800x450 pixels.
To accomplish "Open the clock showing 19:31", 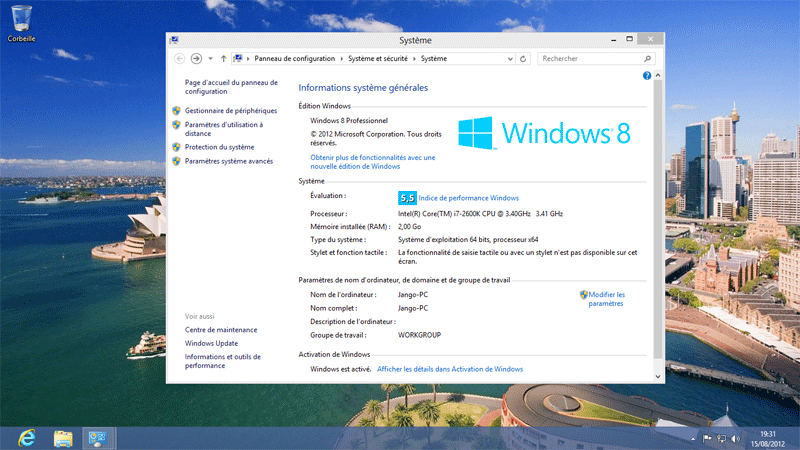I will pyautogui.click(x=767, y=439).
